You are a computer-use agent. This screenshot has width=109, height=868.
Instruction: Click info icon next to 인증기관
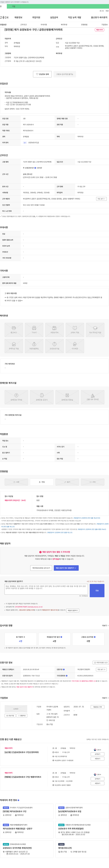[x=64, y=669]
